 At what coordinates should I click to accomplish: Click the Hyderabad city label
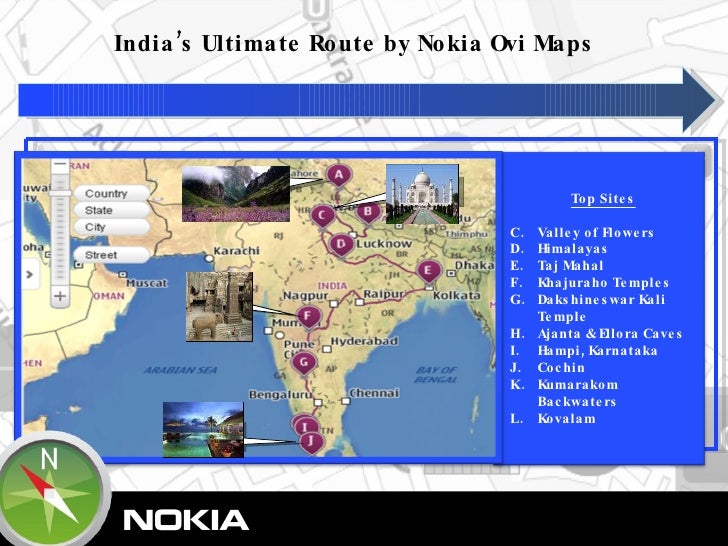pyautogui.click(x=364, y=341)
